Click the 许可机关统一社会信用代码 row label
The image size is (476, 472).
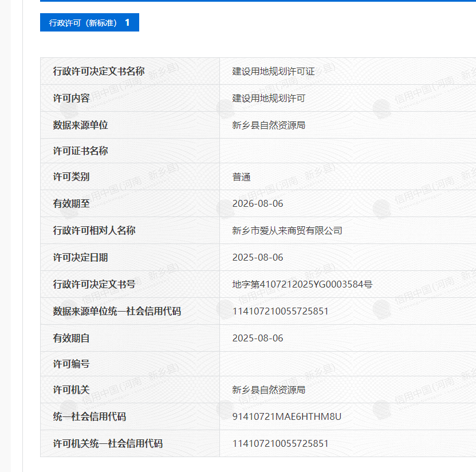(108, 444)
